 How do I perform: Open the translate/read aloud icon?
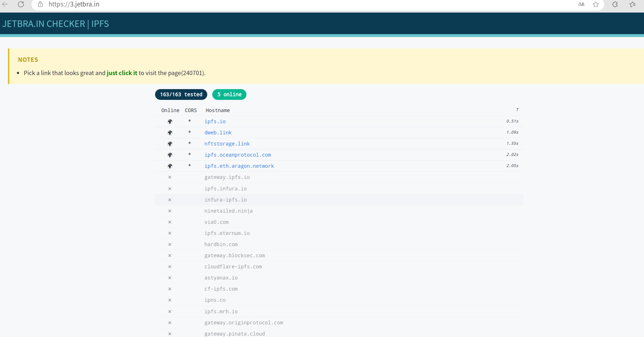tap(581, 4)
